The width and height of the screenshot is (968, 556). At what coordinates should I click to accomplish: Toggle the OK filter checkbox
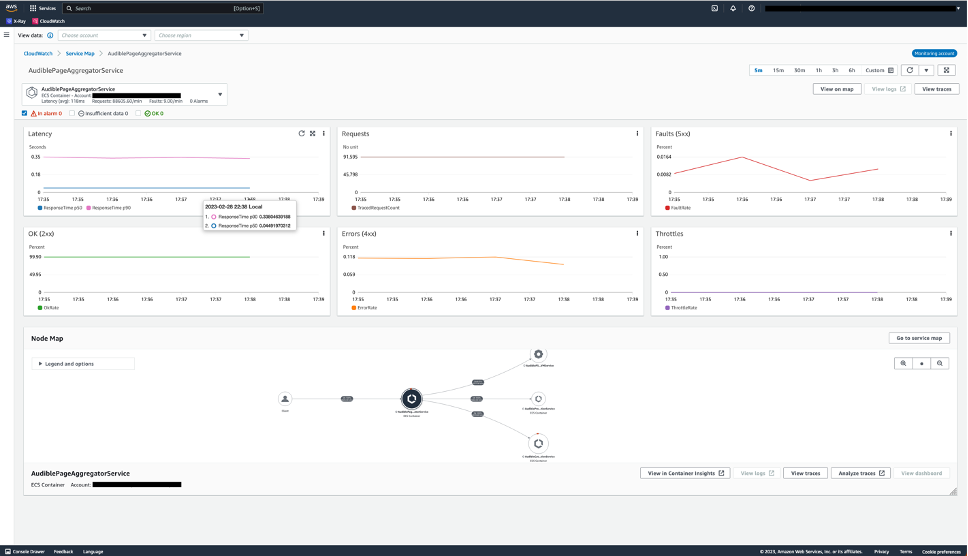pos(138,114)
